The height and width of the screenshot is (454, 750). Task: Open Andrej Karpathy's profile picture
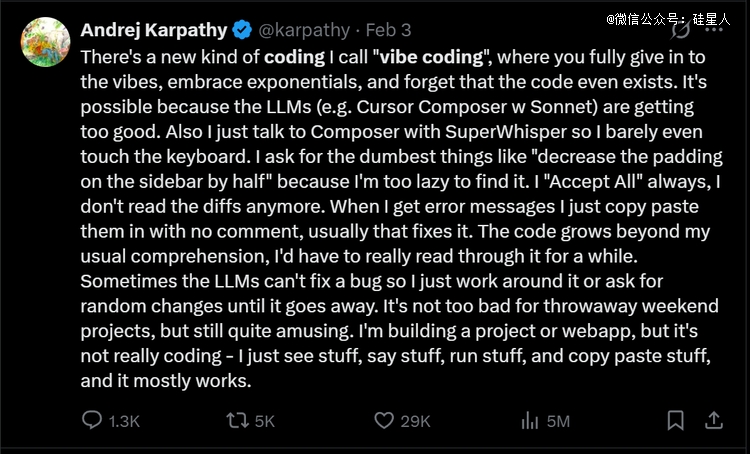point(45,42)
